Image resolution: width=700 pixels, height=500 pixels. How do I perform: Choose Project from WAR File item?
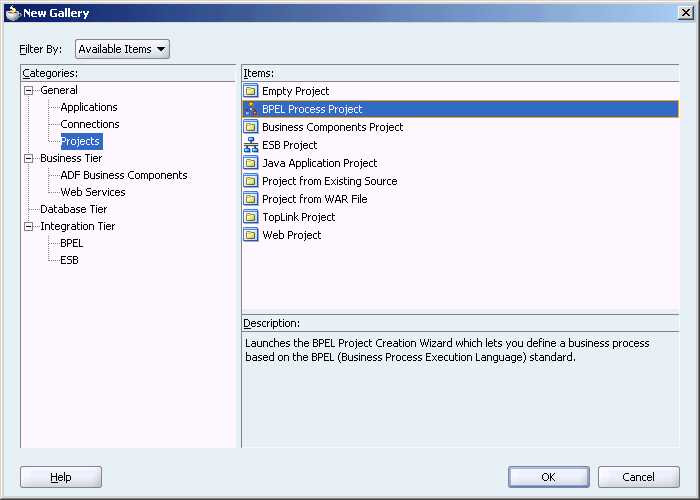click(x=460, y=199)
